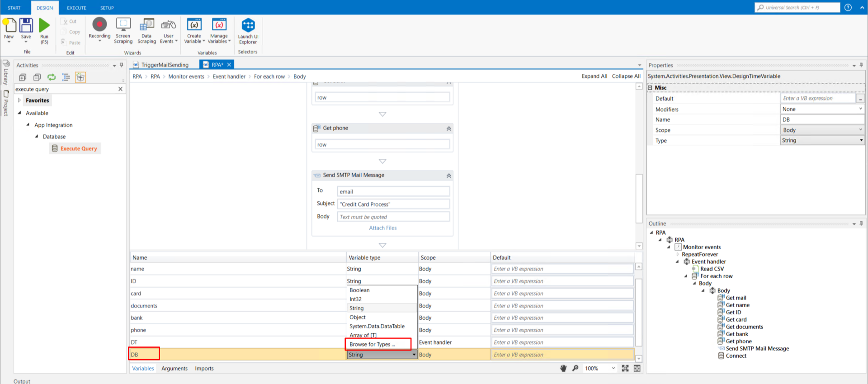The image size is (868, 384).
Task: Open the Screen Scraping wizard
Action: point(123,25)
